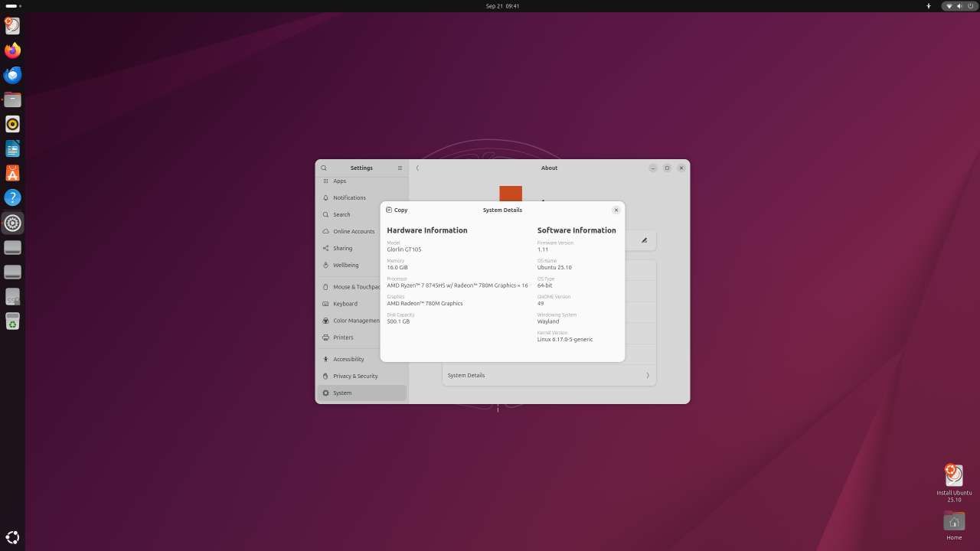Open the SSD drive in the dock
The image size is (980, 551).
tap(12, 297)
